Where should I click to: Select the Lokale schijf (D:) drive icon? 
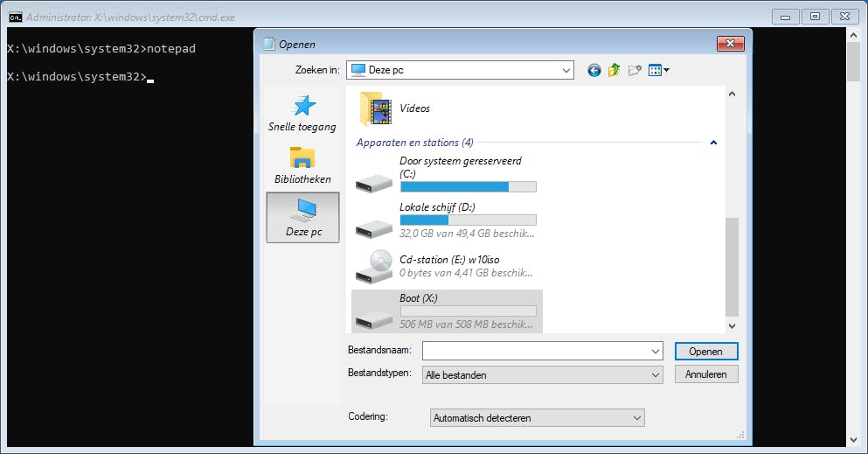pos(373,228)
